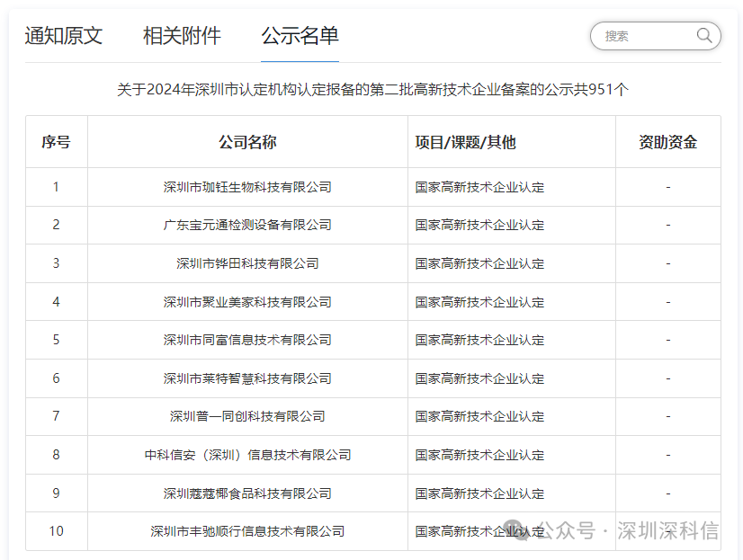Select the 公示名单 tab
The image size is (743, 560).
300,36
